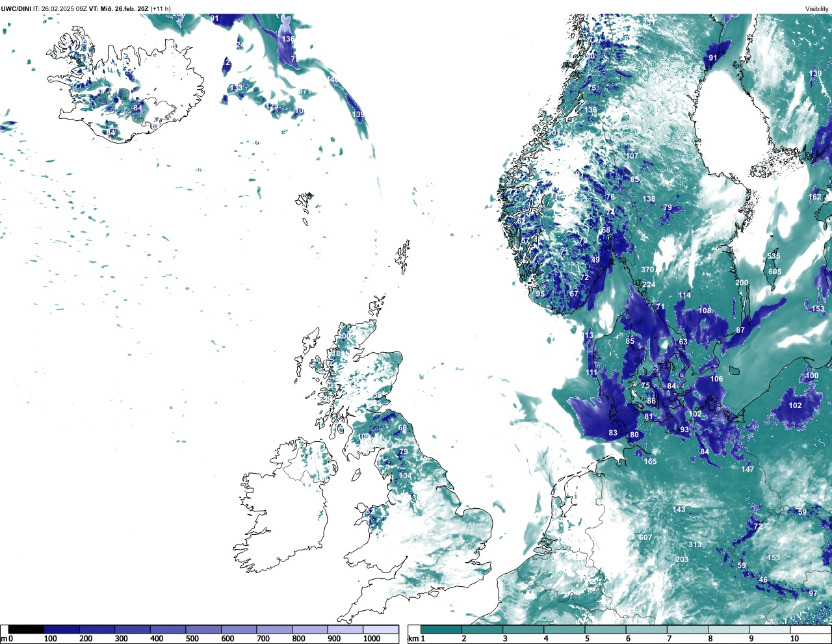
Task: Click the valid time Mið. 26.feb. 20Z
Action: (124, 8)
